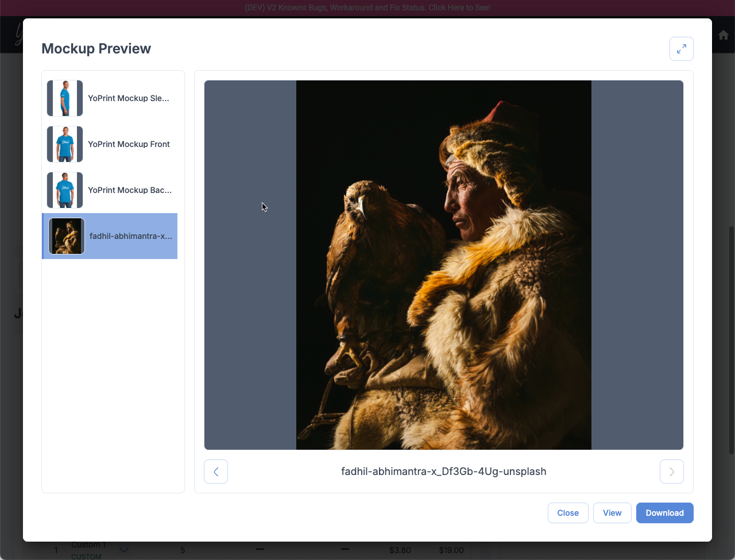735x560 pixels.
Task: Click the sleeve mockup t-shirt thumbnail
Action: click(x=65, y=98)
